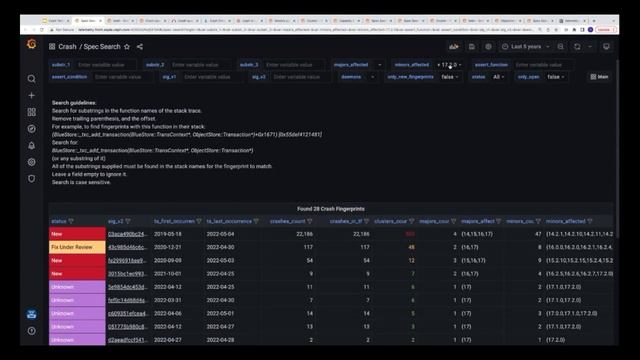
Task: Open fingerprint link first seen 2022-03-31
Action: tap(127, 300)
